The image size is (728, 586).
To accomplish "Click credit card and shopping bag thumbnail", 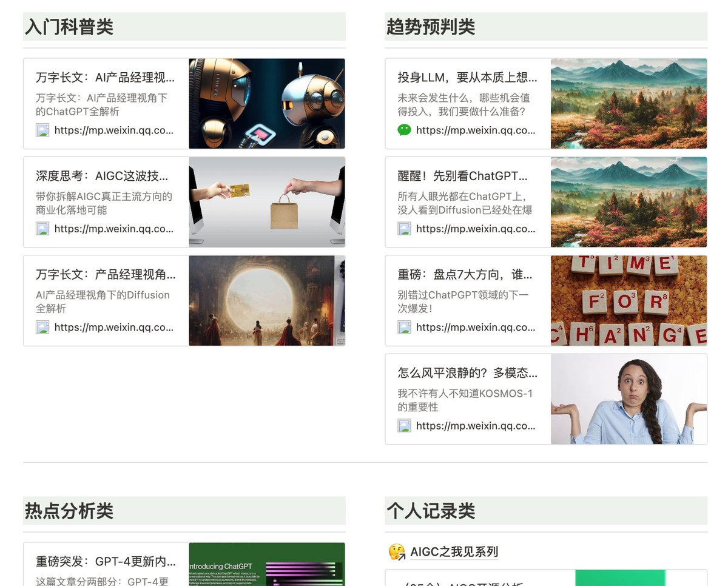I will coord(267,202).
